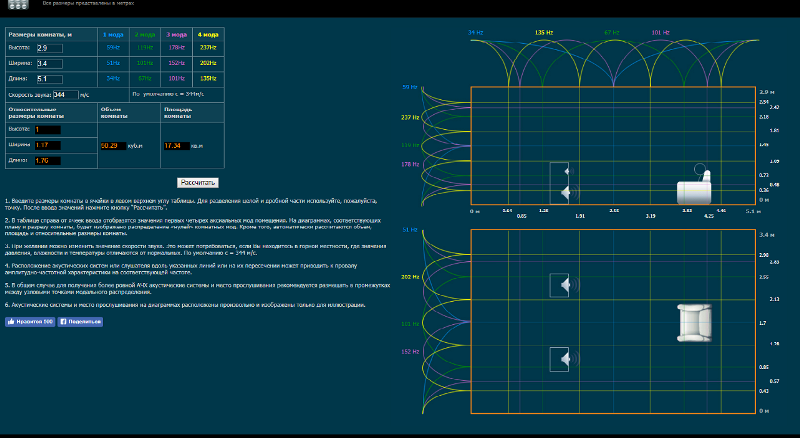Click the room volume output field
This screenshot has width=800, height=438.
113,146
